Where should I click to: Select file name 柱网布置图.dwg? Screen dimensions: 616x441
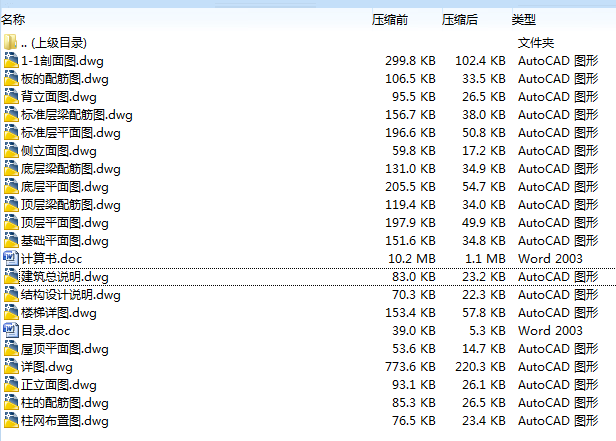point(64,422)
